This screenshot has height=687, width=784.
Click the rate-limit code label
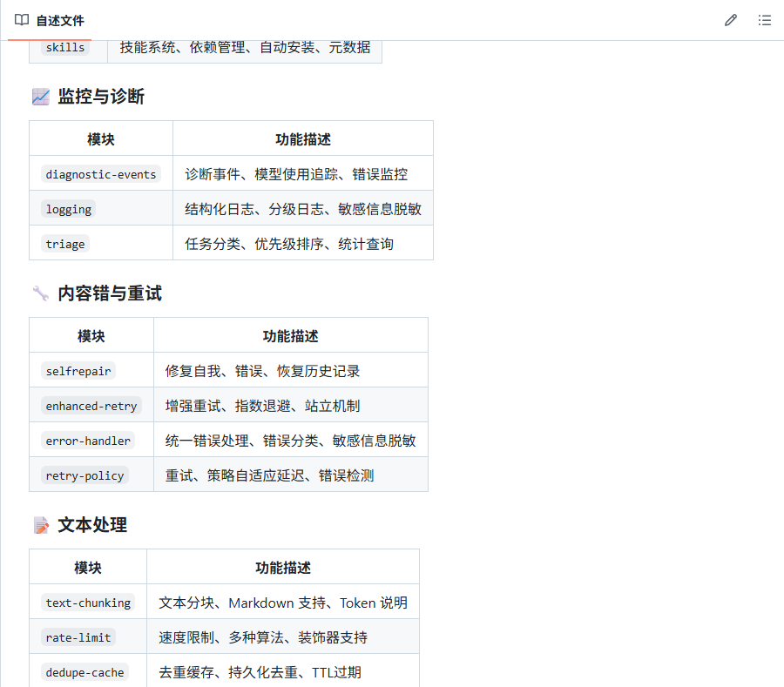point(78,637)
